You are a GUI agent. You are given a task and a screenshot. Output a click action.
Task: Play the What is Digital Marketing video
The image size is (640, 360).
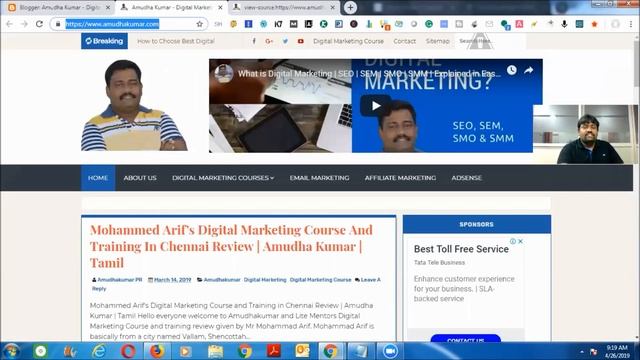[376, 106]
